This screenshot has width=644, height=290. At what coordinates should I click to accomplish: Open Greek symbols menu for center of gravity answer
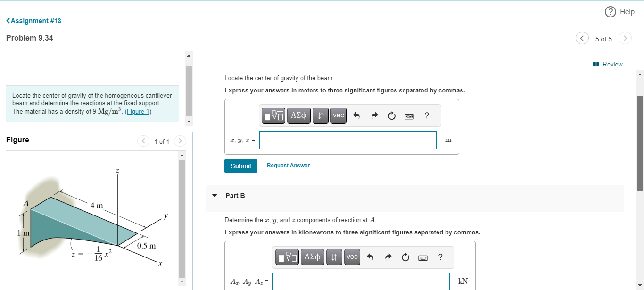(x=299, y=116)
